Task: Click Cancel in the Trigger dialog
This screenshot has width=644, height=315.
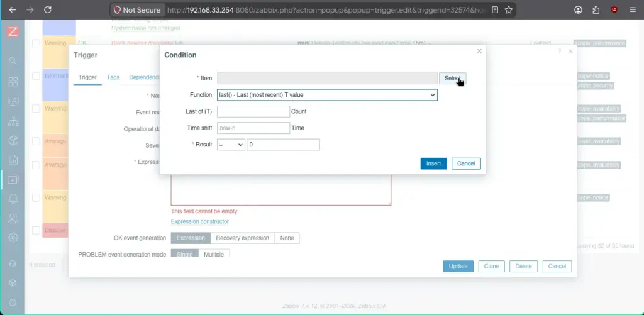Action: 557,266
